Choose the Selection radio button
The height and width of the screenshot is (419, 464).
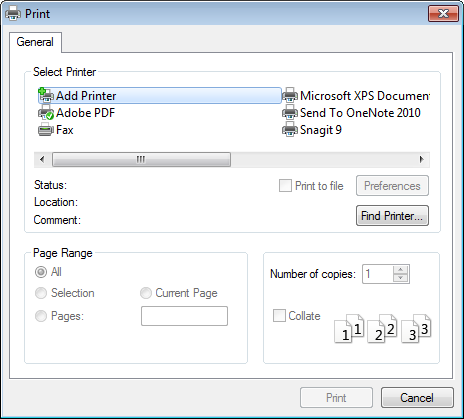coord(41,293)
